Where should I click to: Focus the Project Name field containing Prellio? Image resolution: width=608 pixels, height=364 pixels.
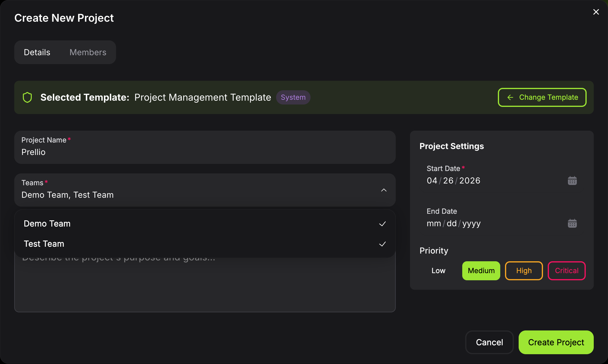click(205, 147)
